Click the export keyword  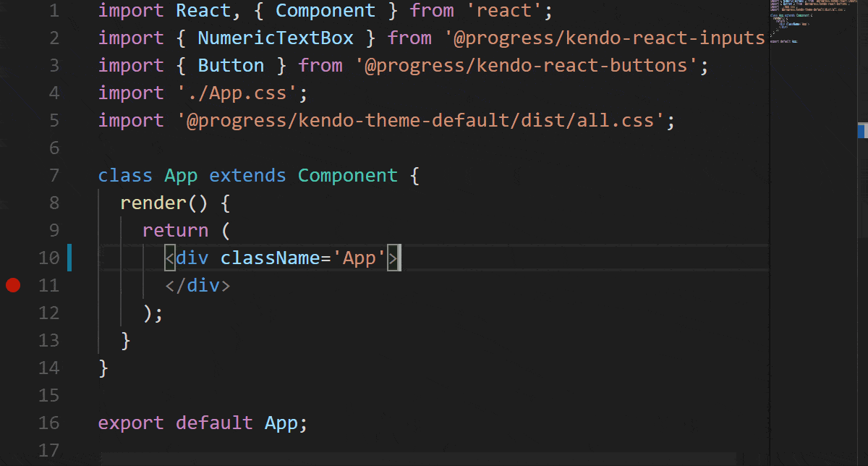pyautogui.click(x=132, y=423)
